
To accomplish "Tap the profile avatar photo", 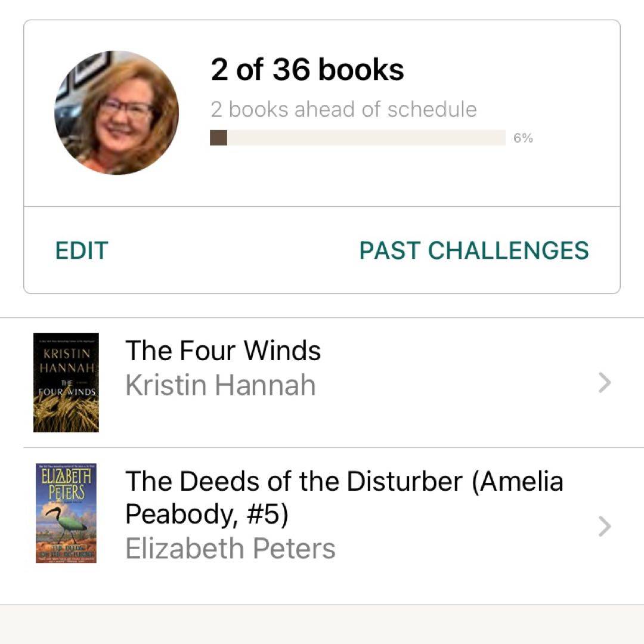I will pyautogui.click(x=116, y=113).
